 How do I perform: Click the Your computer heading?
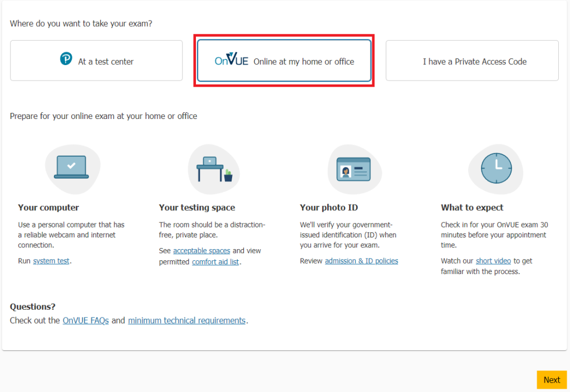tap(49, 207)
